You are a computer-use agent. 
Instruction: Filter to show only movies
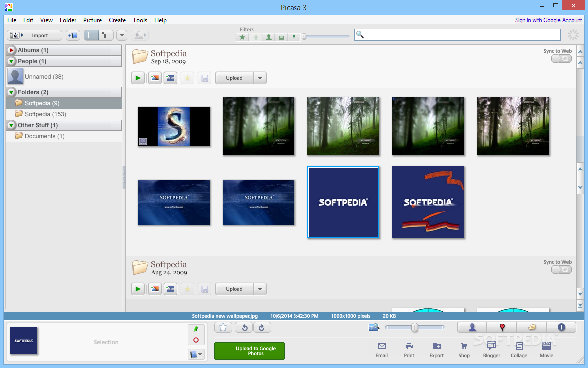click(281, 37)
